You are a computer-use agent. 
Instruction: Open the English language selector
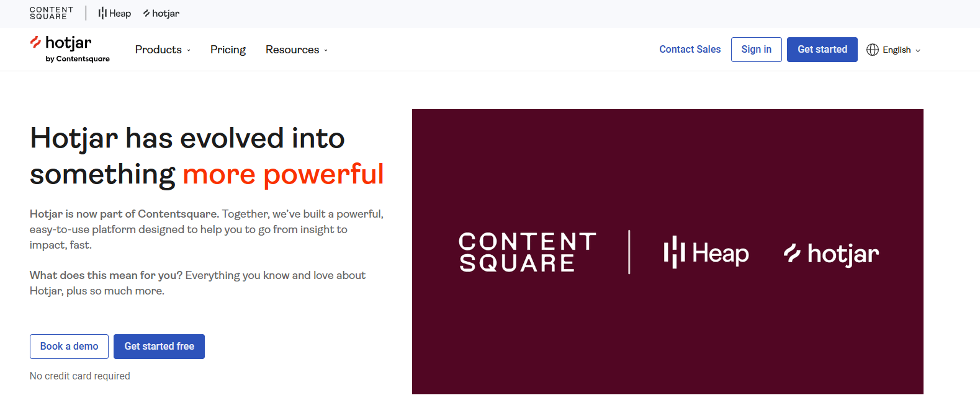[x=894, y=50]
